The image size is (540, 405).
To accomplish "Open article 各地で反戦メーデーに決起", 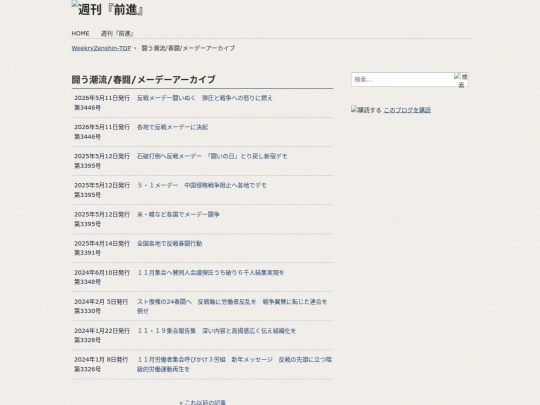I will click(172, 127).
